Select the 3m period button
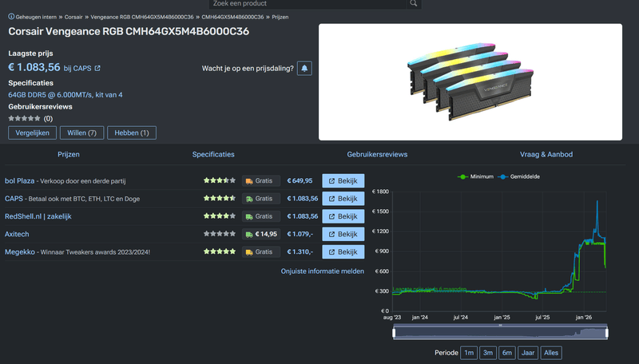The image size is (639, 364). click(x=488, y=353)
